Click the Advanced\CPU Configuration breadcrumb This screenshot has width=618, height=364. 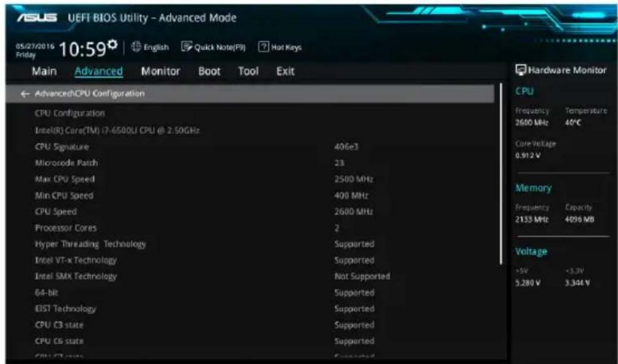click(89, 94)
